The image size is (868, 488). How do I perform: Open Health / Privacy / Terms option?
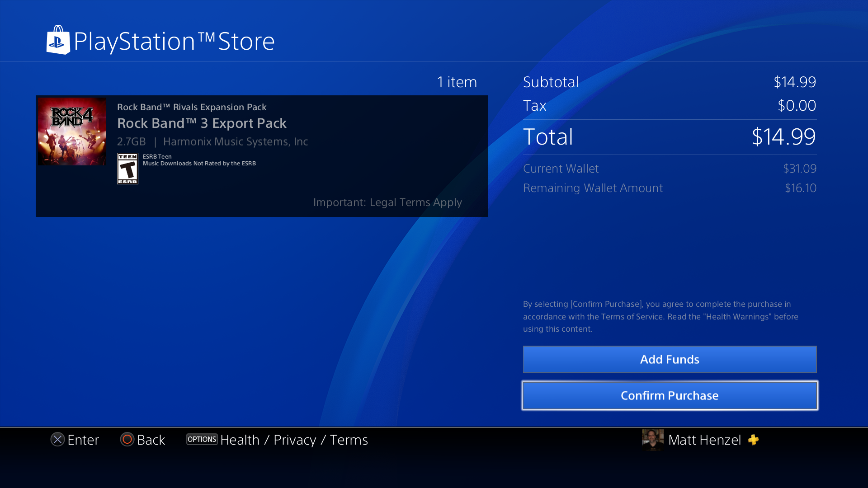294,440
